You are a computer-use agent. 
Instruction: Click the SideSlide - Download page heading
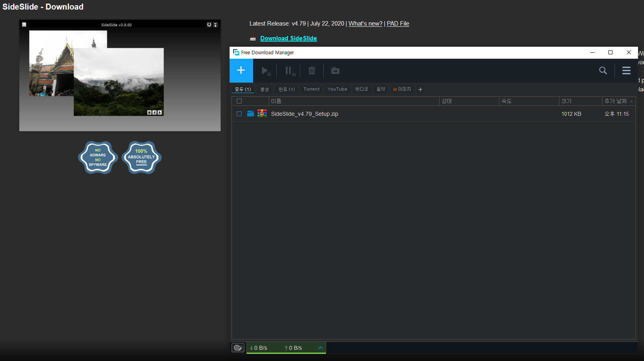click(43, 7)
